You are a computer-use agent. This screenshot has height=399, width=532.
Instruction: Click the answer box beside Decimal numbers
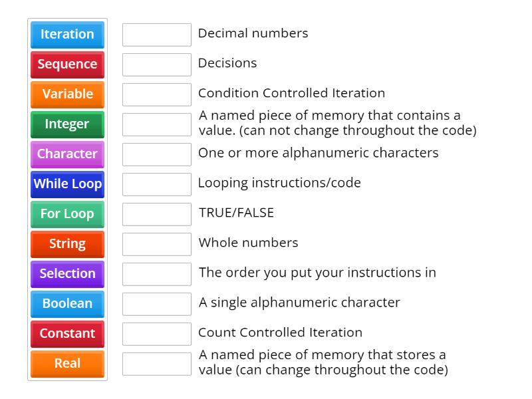pyautogui.click(x=157, y=35)
